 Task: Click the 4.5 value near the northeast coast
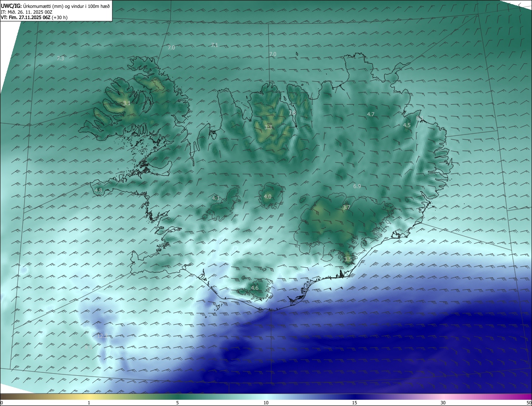pos(407,125)
